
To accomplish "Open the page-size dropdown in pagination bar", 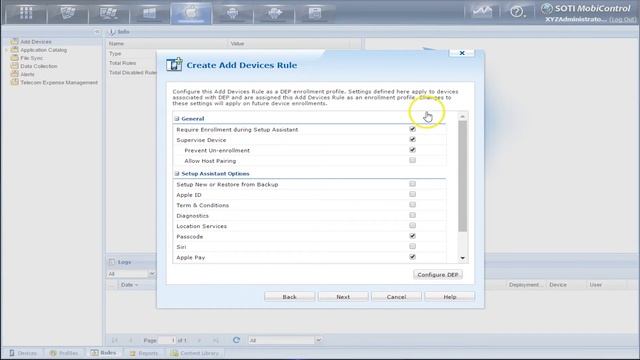I will tap(318, 340).
